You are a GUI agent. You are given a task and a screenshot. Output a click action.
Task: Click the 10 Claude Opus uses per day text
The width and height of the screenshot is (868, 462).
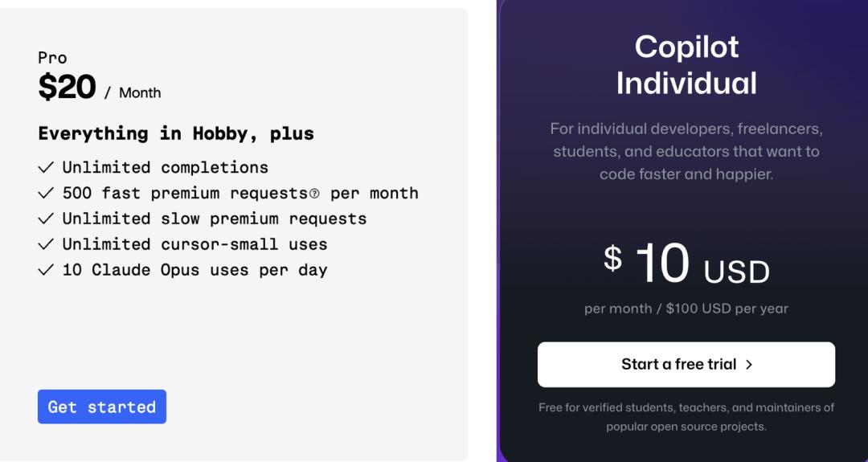194,270
